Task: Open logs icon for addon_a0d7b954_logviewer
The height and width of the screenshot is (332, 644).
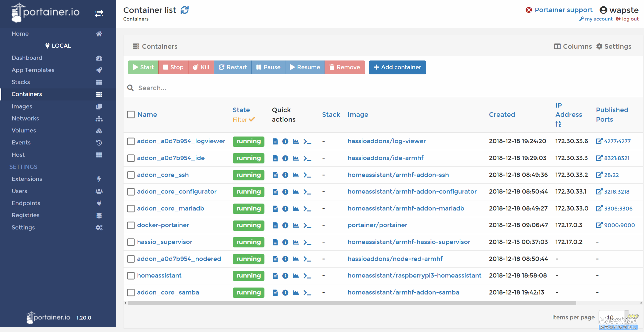Action: point(275,141)
